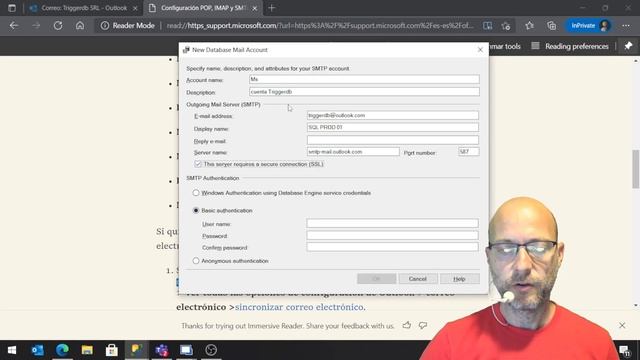
Task: Click the Reply e-mail field
Action: [393, 140]
